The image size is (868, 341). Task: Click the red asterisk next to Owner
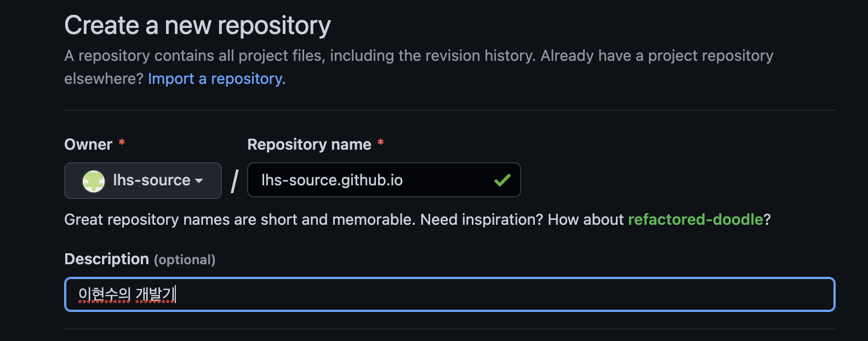click(122, 143)
